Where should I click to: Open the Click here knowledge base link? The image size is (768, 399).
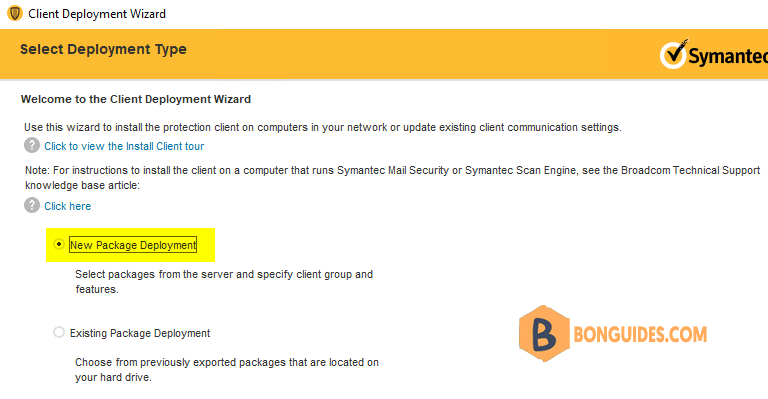(68, 206)
